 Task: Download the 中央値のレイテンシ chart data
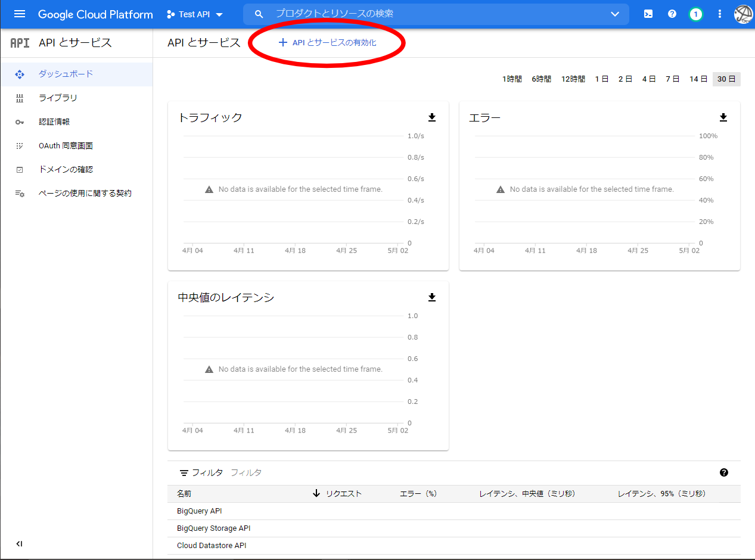[x=432, y=297]
